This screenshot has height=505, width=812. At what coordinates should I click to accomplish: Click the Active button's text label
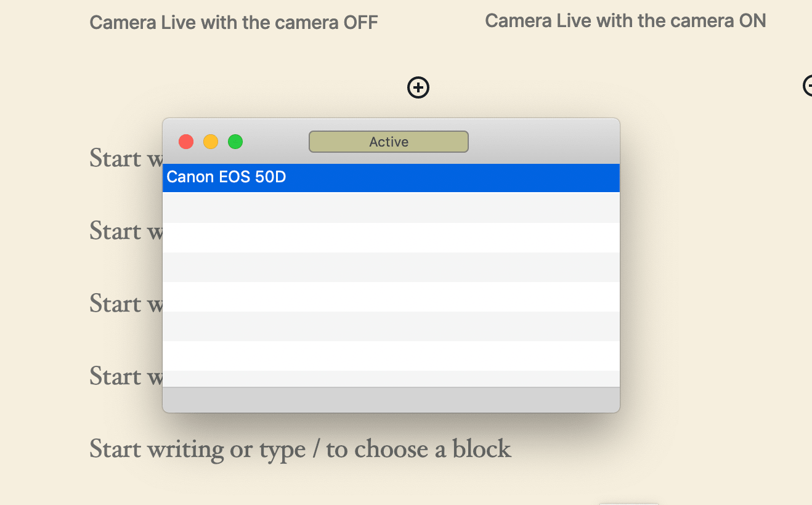388,142
